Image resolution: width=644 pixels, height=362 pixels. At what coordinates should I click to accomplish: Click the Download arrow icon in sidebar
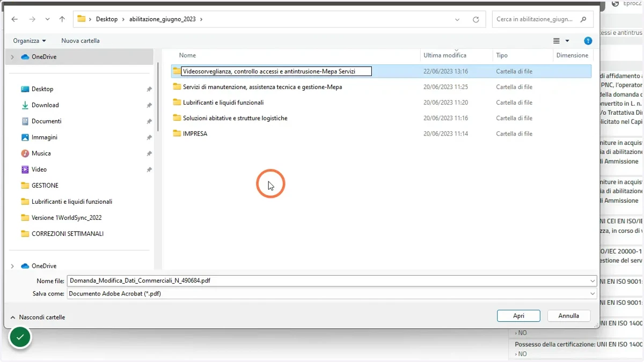click(25, 105)
